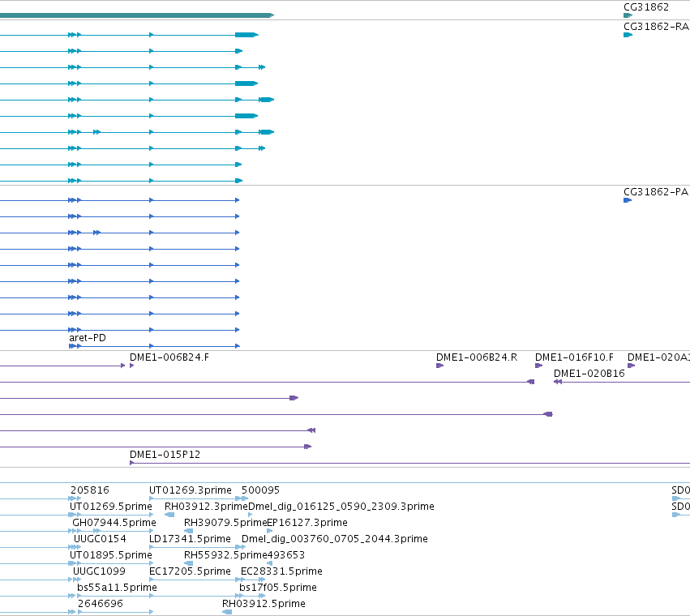Click the RH03912.3prime label
The height and width of the screenshot is (616, 690).
[206, 507]
